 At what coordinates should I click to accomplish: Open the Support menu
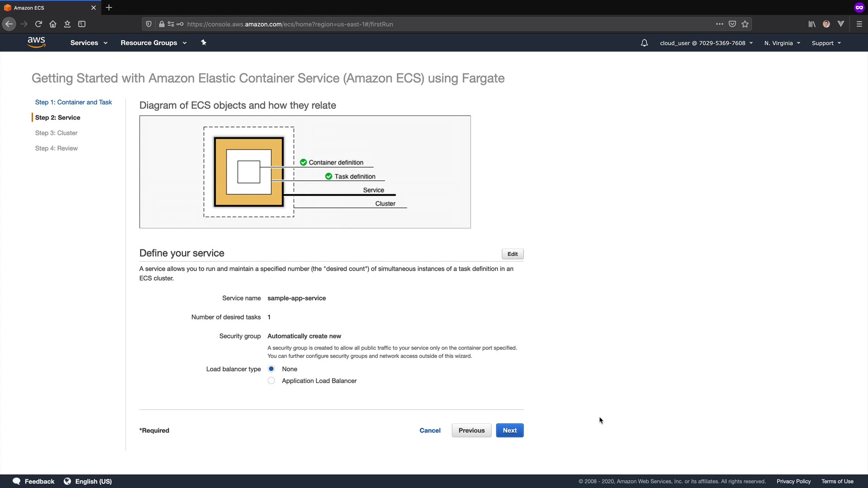(826, 43)
